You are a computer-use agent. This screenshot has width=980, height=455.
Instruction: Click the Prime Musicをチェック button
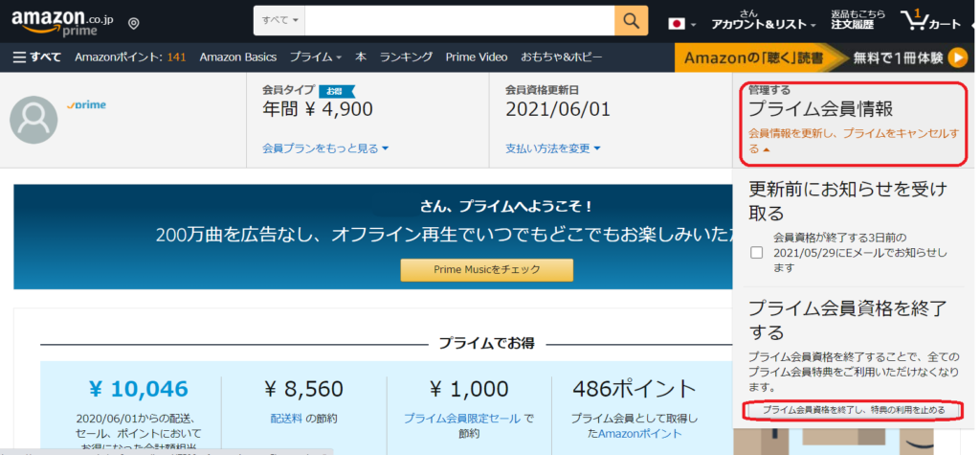point(487,270)
